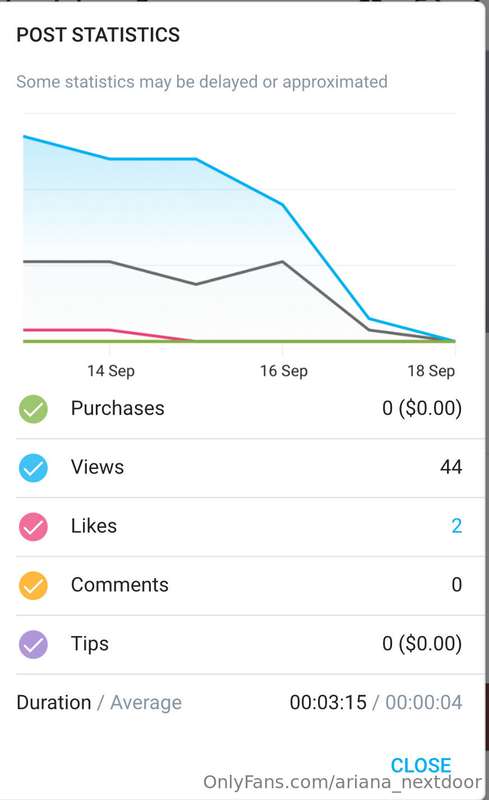Open the likes count of 2
The height and width of the screenshot is (800, 489).
click(456, 526)
